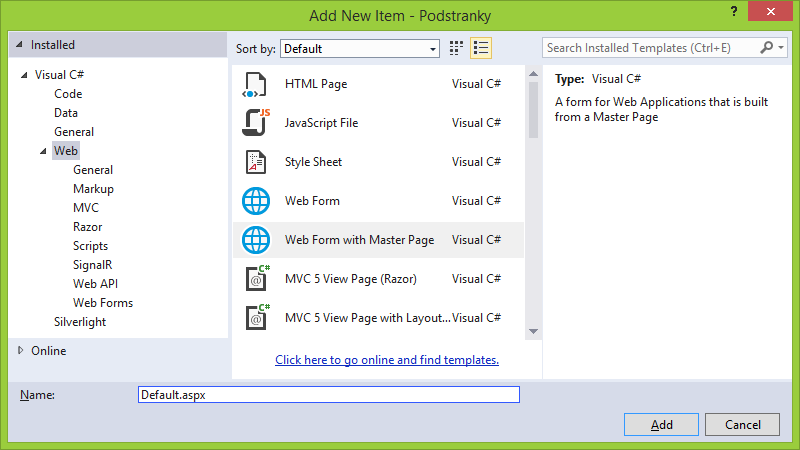Click the Web Form with Master Page icon
Screen dimensions: 800x450
pos(256,240)
